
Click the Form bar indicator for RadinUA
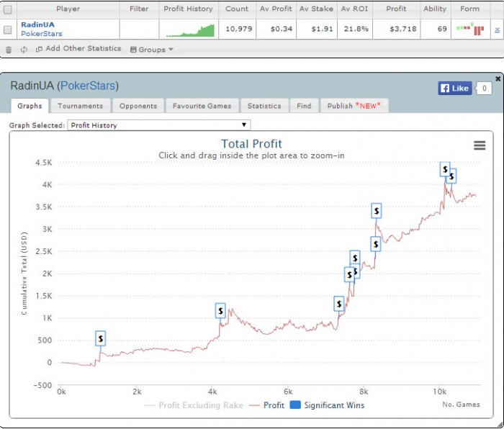(471, 29)
